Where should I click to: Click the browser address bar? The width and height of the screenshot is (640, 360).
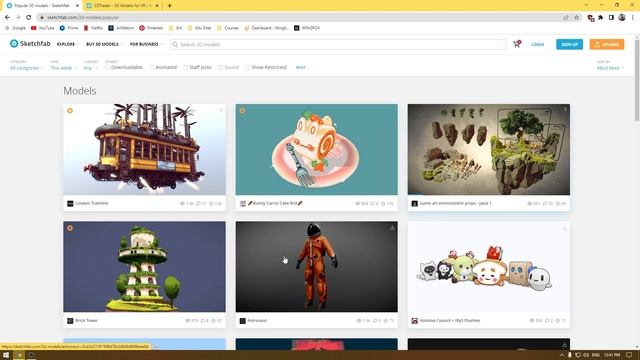(302, 18)
